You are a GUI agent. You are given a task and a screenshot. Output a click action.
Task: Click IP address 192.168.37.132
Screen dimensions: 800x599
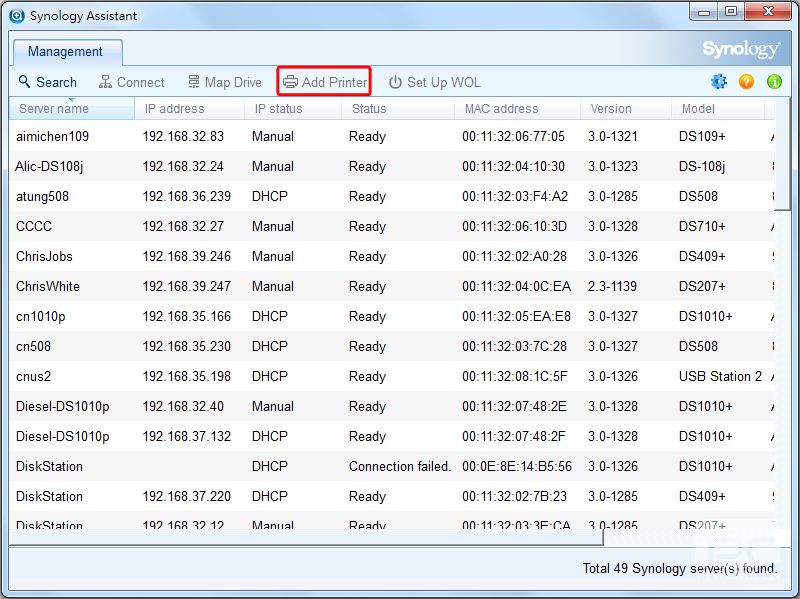coord(187,437)
